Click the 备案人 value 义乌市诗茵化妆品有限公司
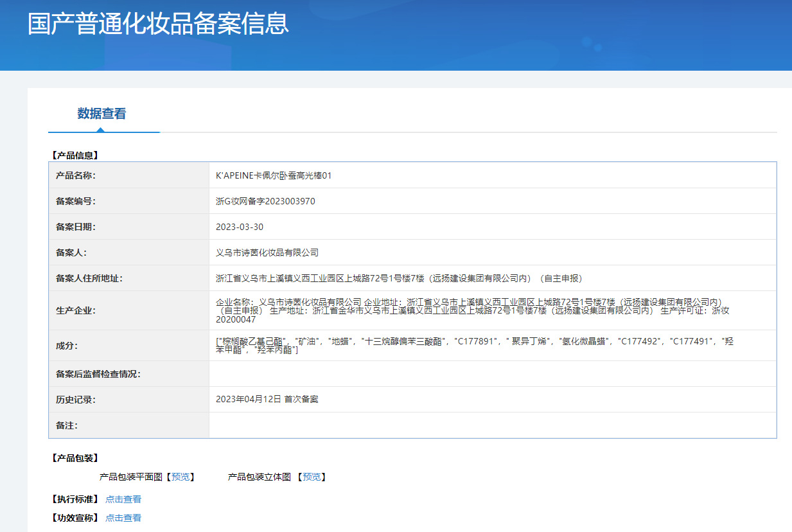The image size is (792, 532). [x=267, y=253]
